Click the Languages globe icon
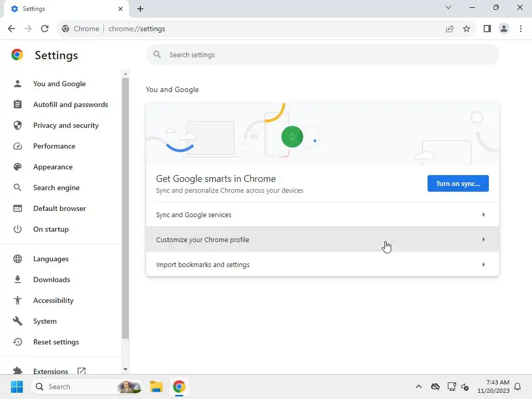Screen dimensions: 532x399 [18, 259]
